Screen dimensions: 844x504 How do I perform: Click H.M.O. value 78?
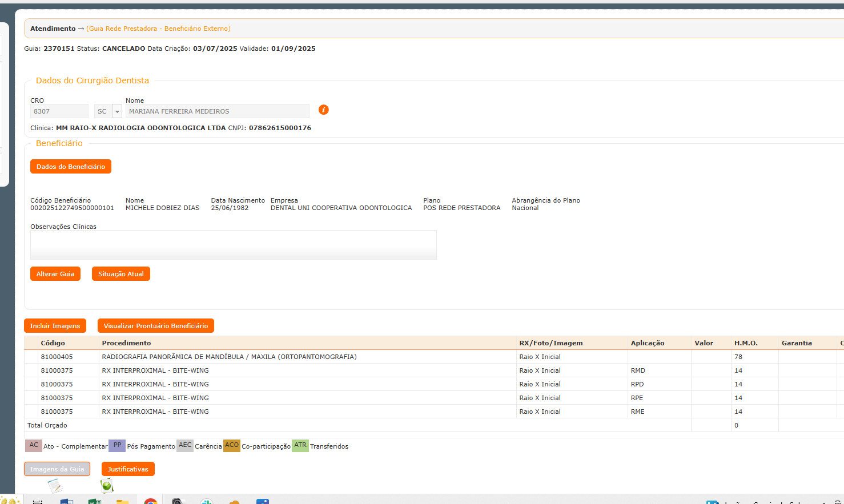738,357
